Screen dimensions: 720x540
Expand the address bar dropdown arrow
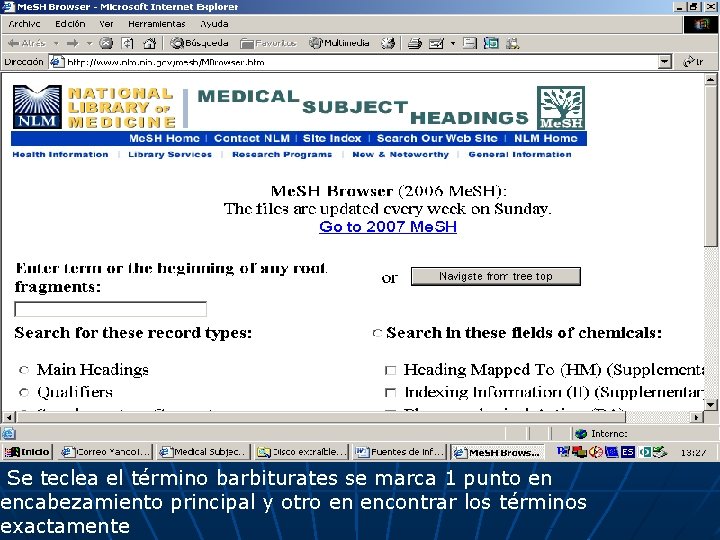pyautogui.click(x=664, y=62)
